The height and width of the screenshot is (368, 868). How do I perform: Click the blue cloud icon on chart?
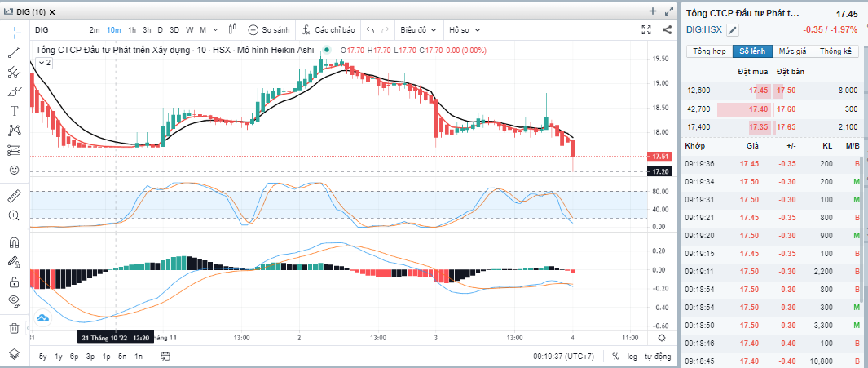click(42, 318)
